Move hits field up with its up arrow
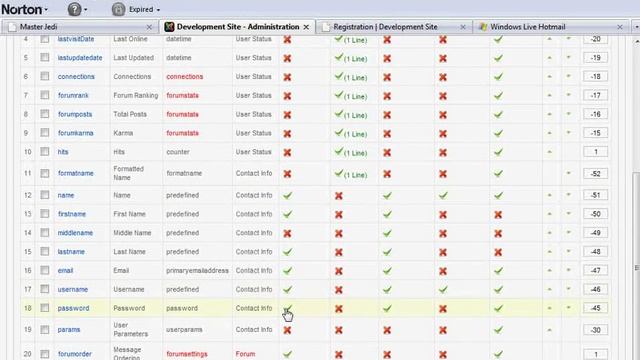 [549, 152]
